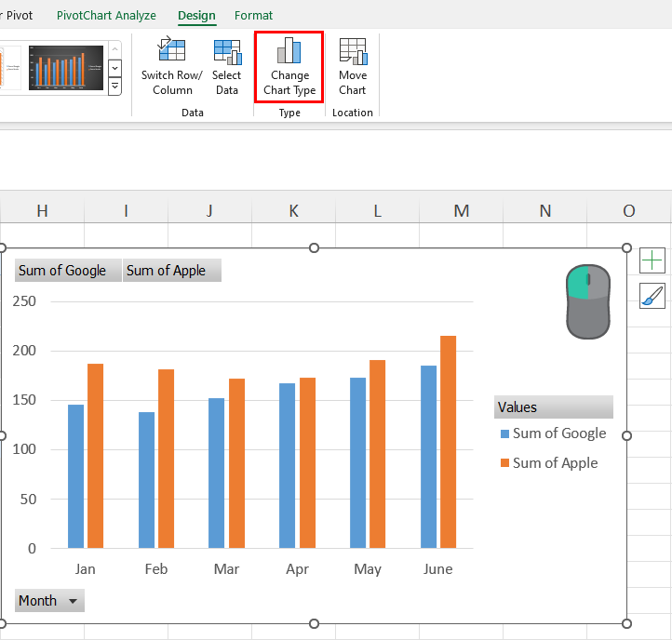Select column M header

tap(461, 211)
